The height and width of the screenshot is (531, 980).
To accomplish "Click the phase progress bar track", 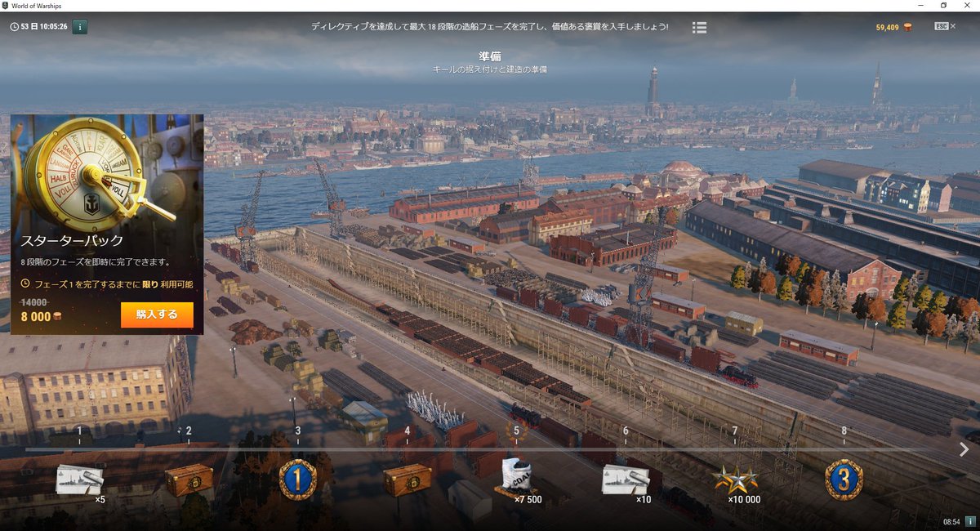I will pos(490,449).
